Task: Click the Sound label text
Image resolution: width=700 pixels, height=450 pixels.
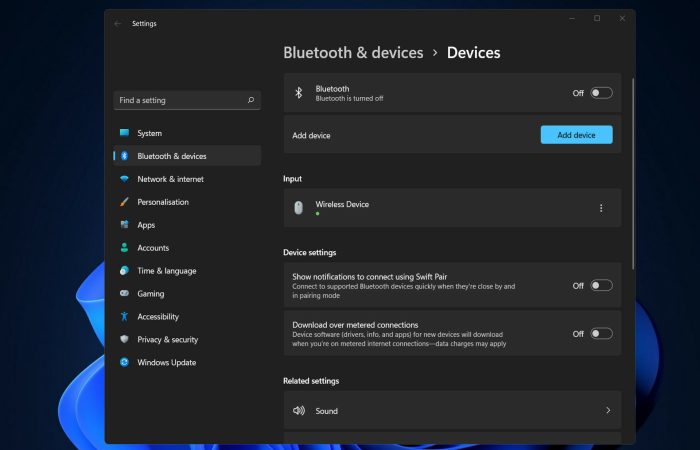Action: click(x=326, y=411)
